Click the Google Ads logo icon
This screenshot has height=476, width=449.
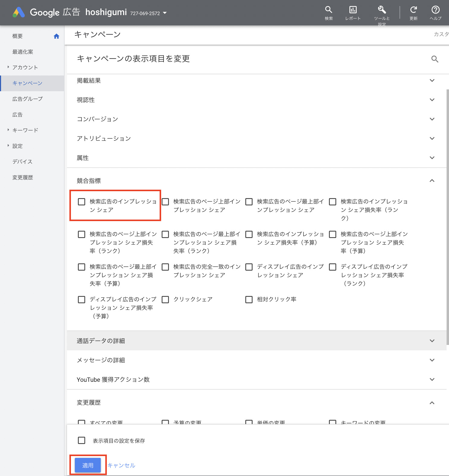[x=19, y=12]
